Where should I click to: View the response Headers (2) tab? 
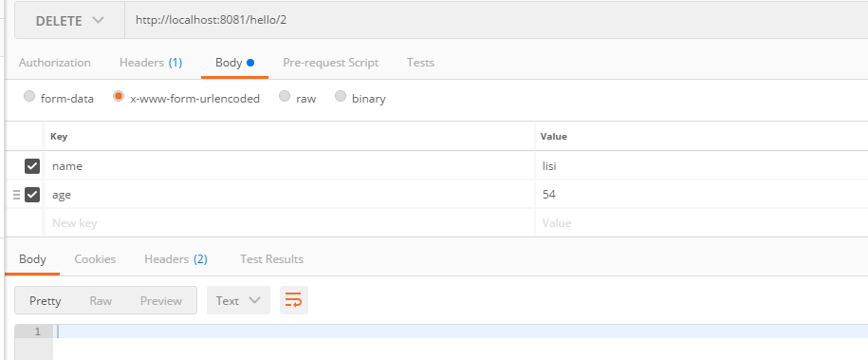[175, 259]
